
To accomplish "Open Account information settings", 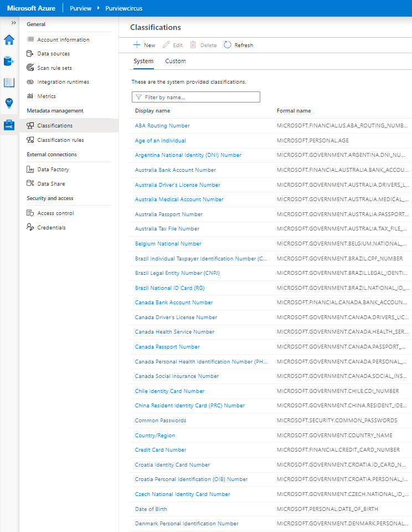I will click(63, 40).
